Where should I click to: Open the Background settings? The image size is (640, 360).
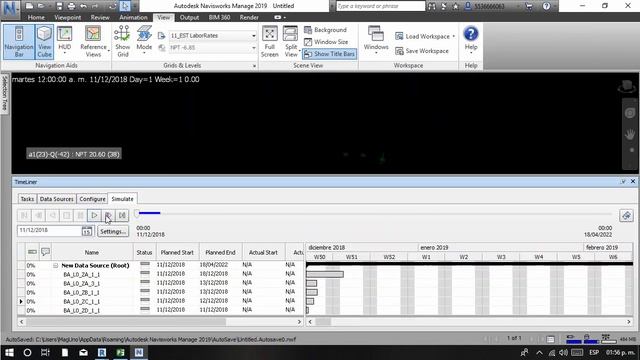click(325, 30)
